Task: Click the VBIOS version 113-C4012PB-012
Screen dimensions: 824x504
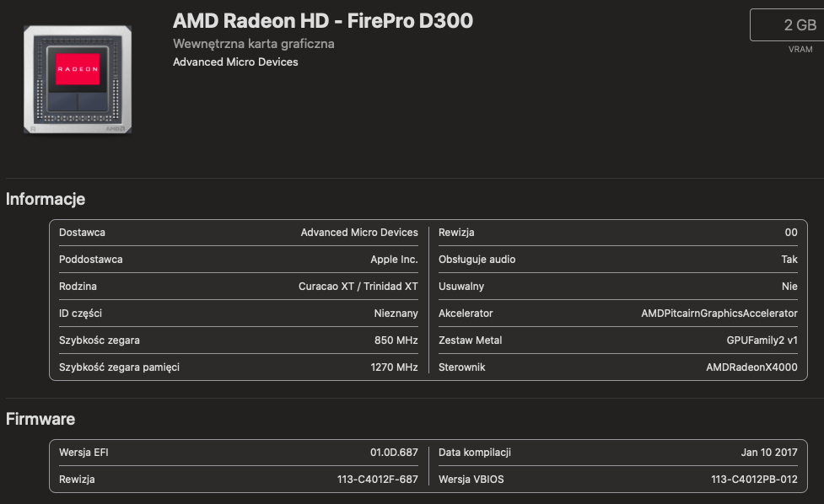Action: point(754,480)
